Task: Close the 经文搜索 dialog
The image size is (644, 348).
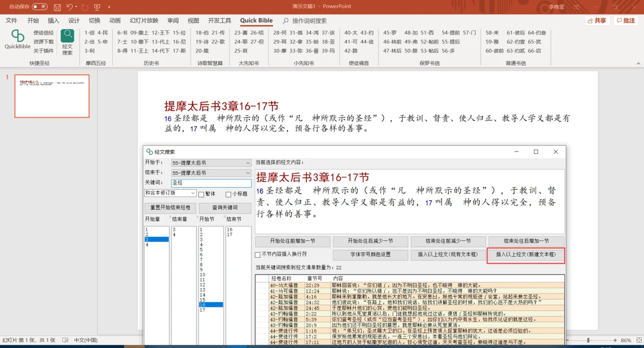Action: click(x=556, y=152)
